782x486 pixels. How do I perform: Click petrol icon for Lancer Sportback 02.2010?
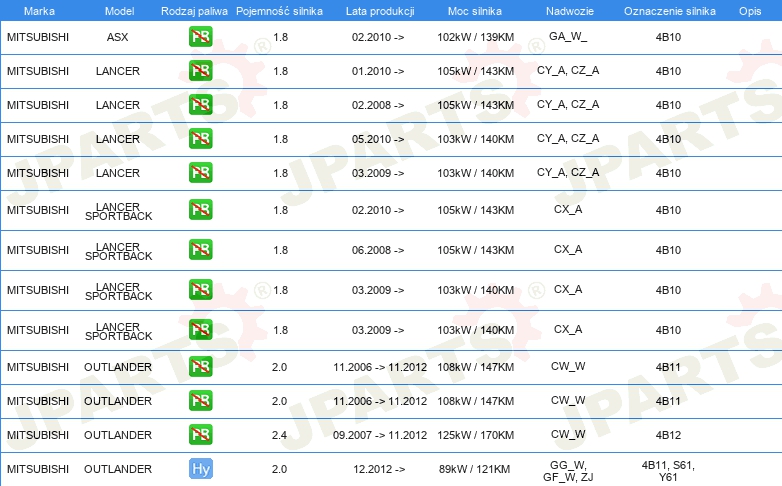click(x=200, y=210)
